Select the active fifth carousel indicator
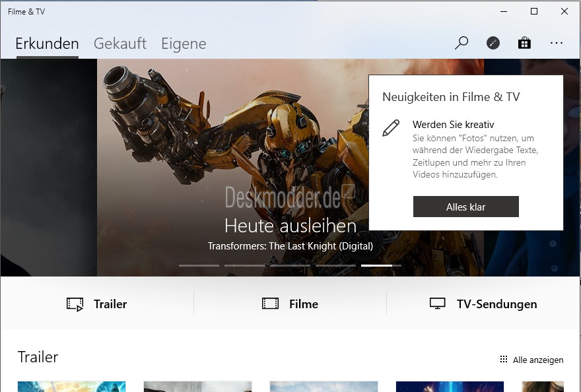 (382, 265)
